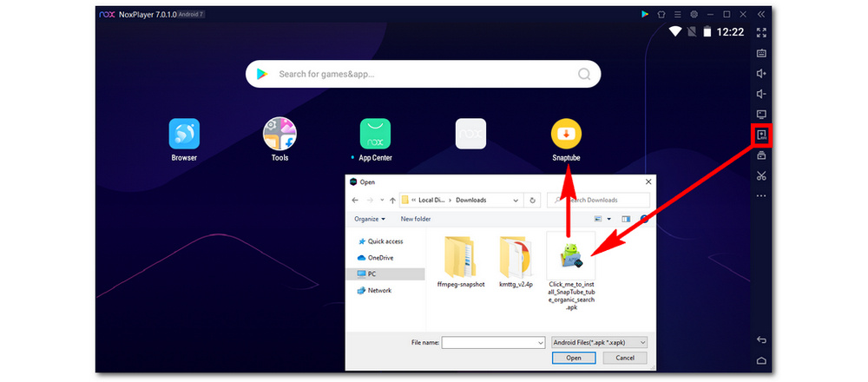This screenshot has width=868, height=382.
Task: Select the SnapTube APK file
Action: point(571,271)
